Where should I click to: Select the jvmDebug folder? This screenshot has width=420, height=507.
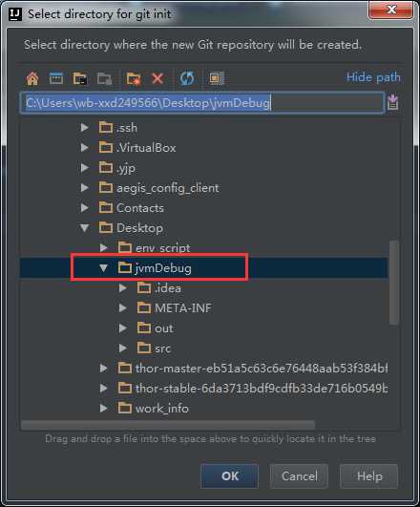155,268
